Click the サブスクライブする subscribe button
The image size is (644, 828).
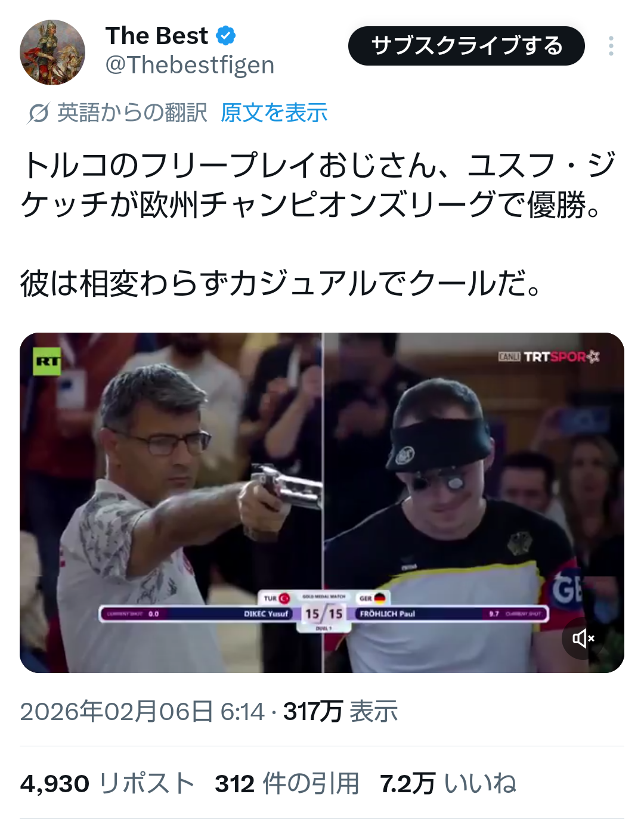(x=466, y=46)
